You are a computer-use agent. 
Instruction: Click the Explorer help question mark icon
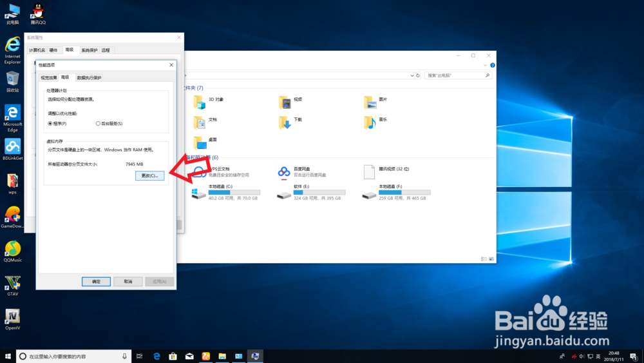click(493, 65)
